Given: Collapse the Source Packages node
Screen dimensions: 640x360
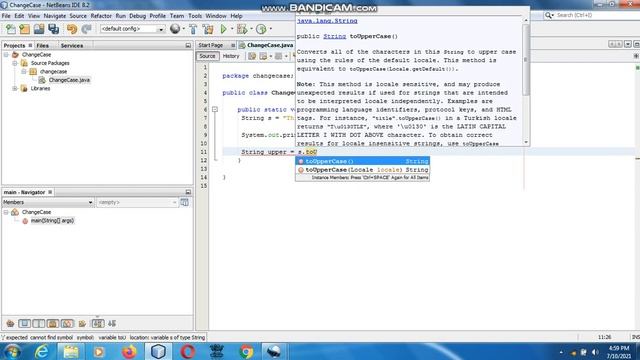Looking at the screenshot, I should (x=15, y=63).
